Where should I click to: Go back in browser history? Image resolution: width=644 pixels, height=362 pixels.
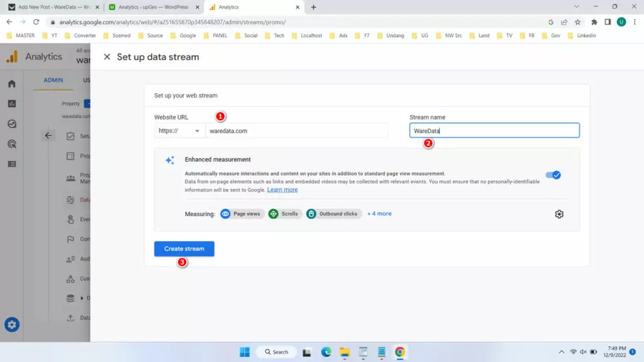(9, 22)
